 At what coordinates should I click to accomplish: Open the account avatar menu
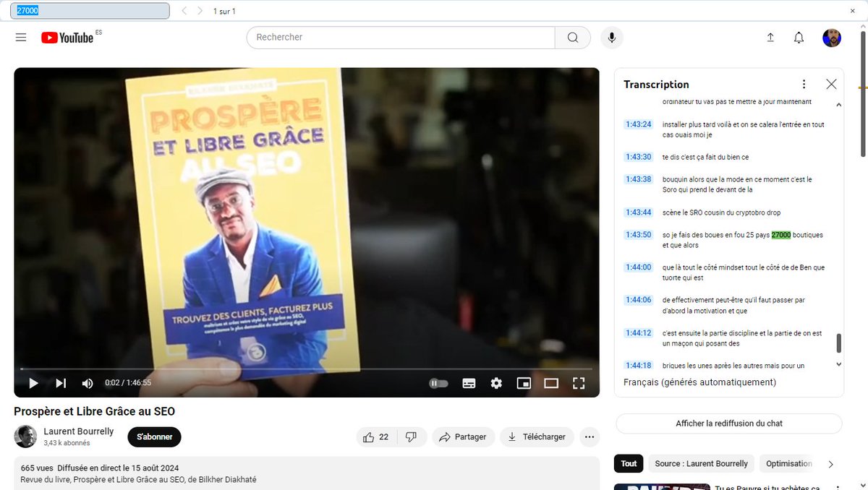[x=832, y=38]
